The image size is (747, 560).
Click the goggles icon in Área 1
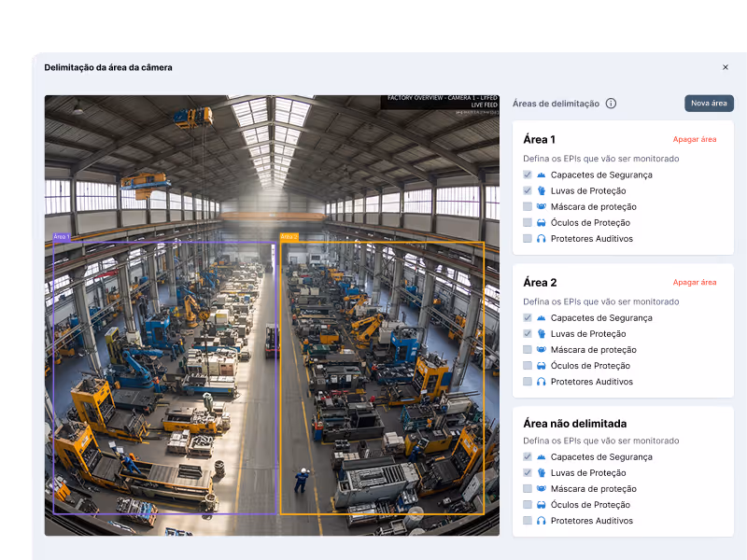point(542,222)
